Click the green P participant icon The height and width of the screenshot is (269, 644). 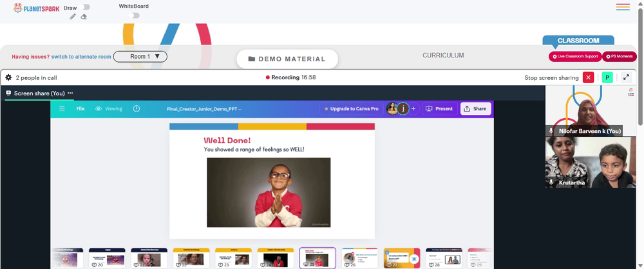click(x=607, y=77)
